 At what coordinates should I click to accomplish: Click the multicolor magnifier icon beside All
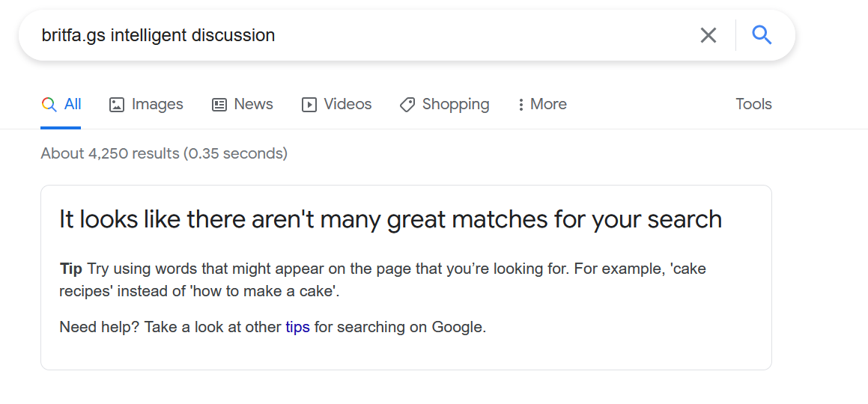(49, 105)
